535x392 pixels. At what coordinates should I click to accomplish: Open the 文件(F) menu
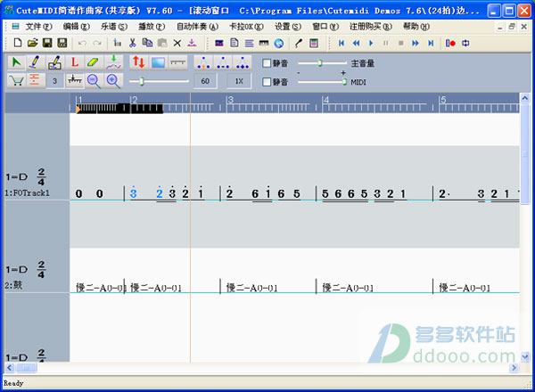click(x=38, y=26)
